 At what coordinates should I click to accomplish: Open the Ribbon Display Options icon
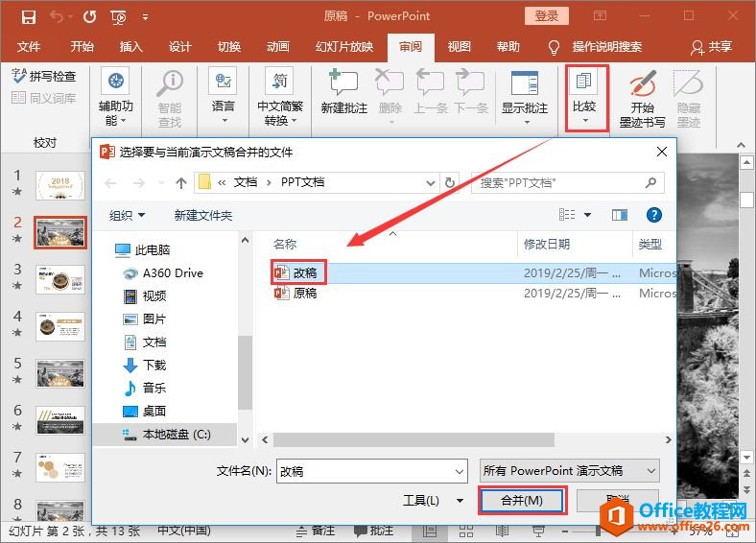click(x=600, y=16)
